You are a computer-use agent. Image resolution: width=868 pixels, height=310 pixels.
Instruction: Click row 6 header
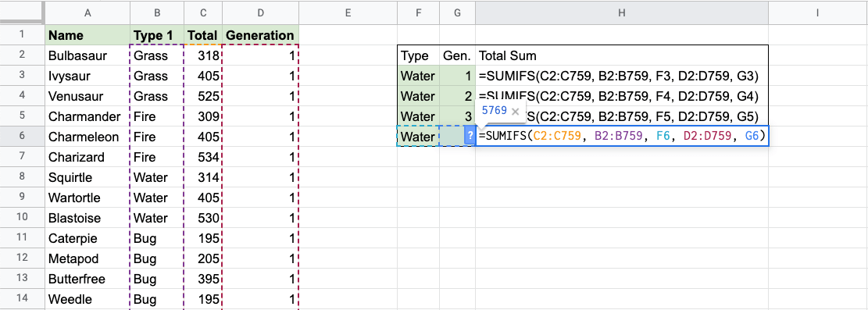point(22,136)
